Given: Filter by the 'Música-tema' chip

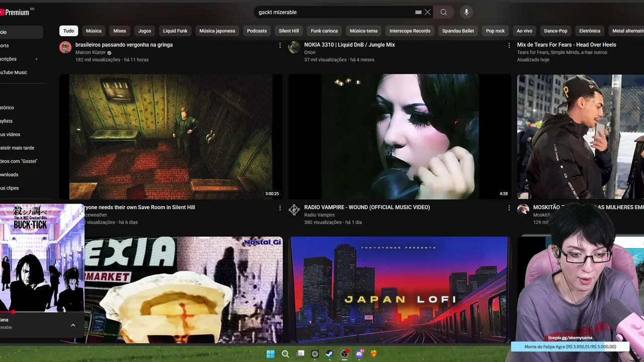Looking at the screenshot, I should (x=364, y=31).
